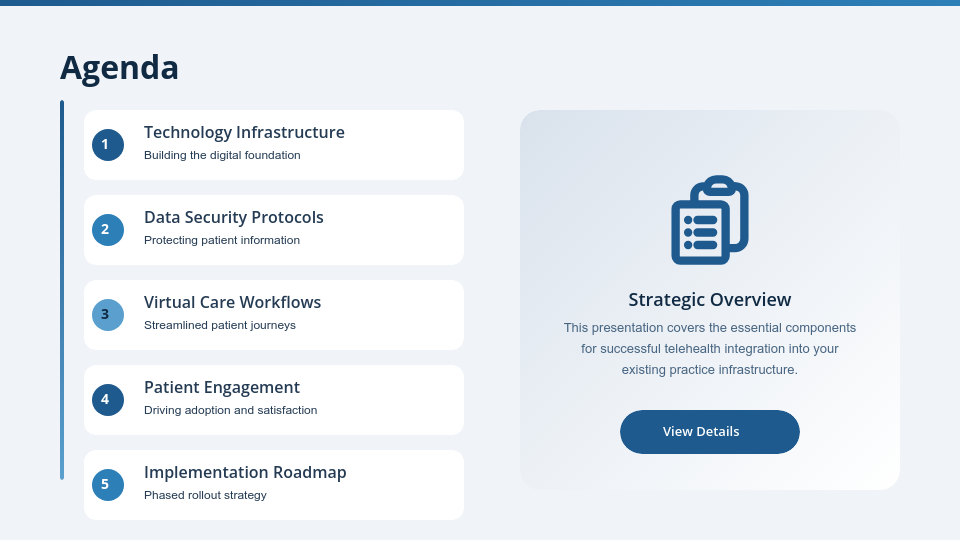Click the number 2 circle badge
960x540 pixels.
(108, 230)
